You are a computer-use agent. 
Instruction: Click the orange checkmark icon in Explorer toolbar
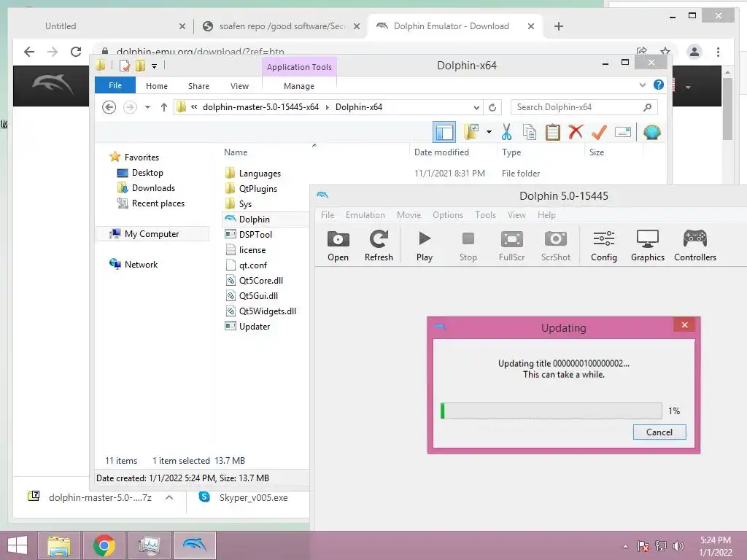pyautogui.click(x=599, y=132)
